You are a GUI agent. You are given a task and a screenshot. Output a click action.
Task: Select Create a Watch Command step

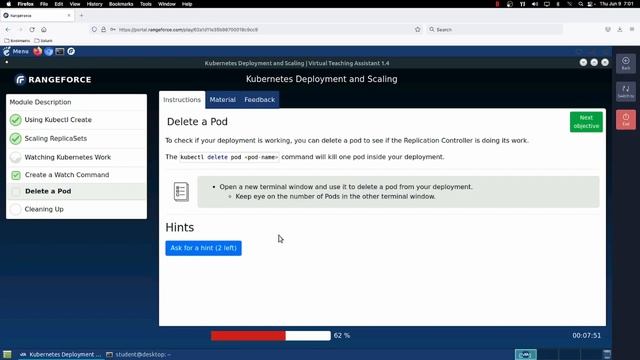pyautogui.click(x=76, y=175)
